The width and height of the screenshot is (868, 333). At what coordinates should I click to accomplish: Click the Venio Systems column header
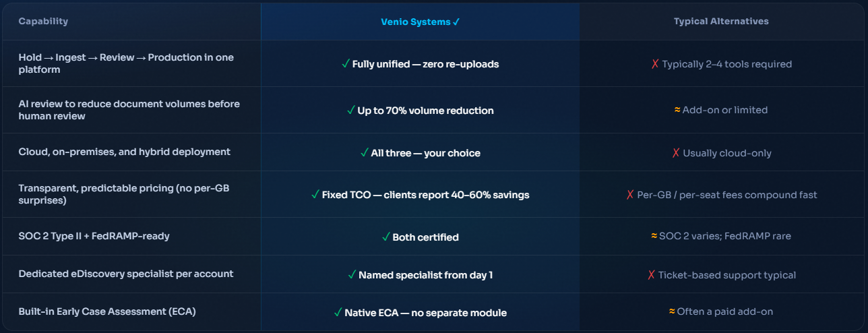pyautogui.click(x=420, y=22)
